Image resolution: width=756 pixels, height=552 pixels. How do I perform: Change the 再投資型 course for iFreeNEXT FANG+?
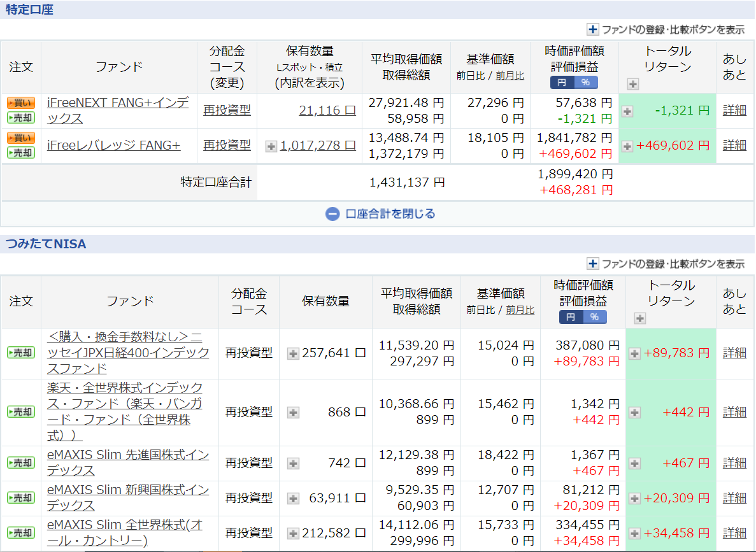pyautogui.click(x=227, y=110)
